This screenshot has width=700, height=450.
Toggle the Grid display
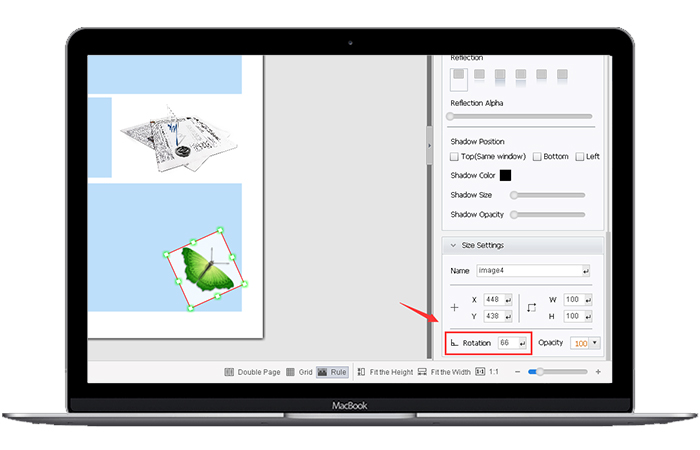pos(299,372)
